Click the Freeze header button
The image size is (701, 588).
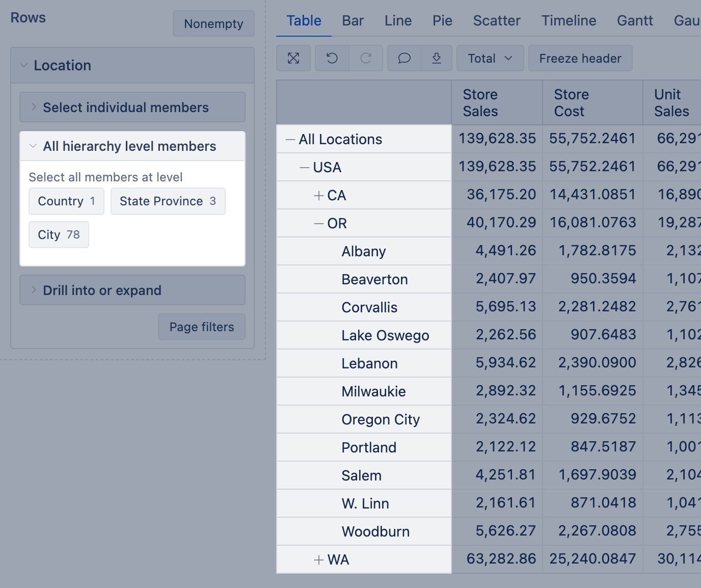(580, 59)
